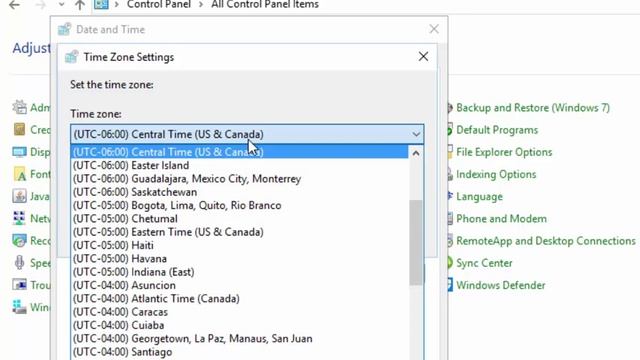Click the Date and Time title icon

point(64,29)
